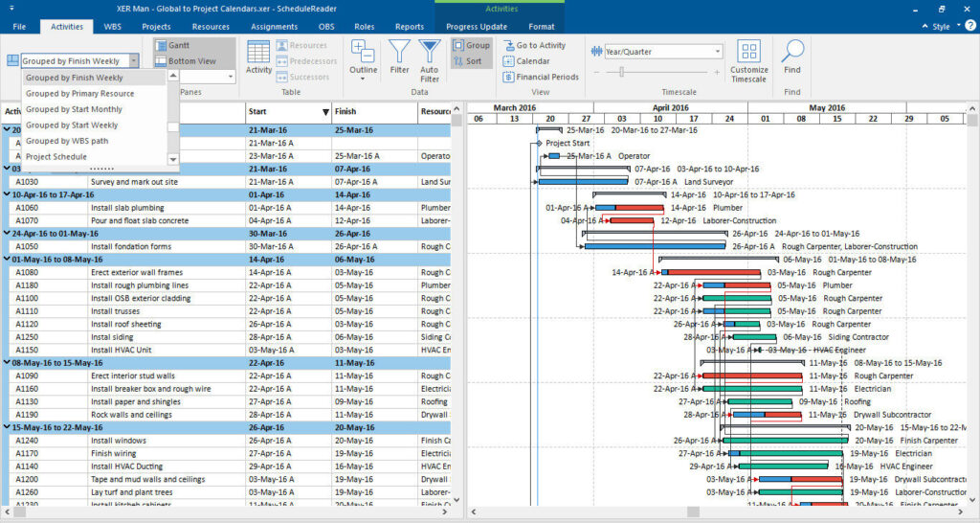Toggle the Gantt pane view
The width and height of the screenshot is (980, 523).
pos(172,46)
